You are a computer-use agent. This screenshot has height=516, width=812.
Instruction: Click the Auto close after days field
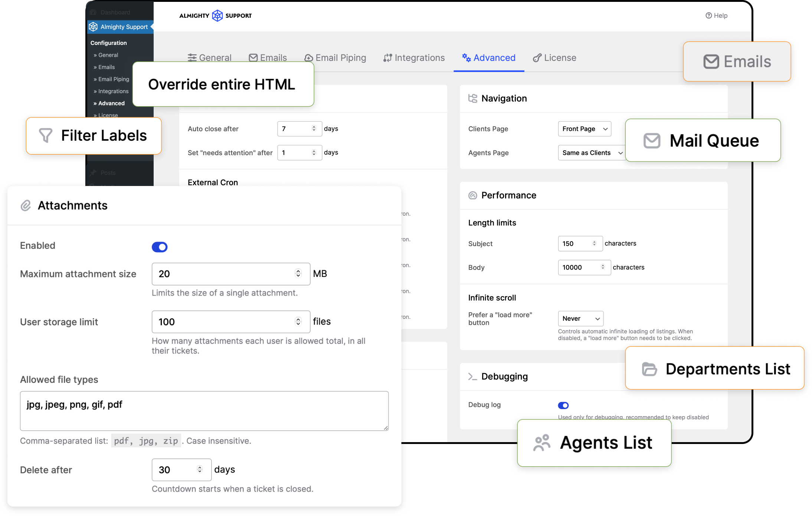click(299, 129)
